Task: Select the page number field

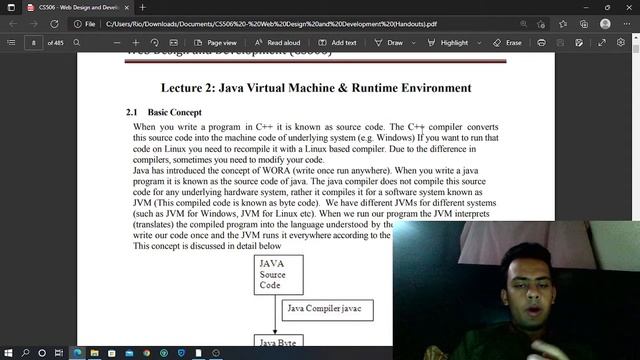Action: (33, 42)
